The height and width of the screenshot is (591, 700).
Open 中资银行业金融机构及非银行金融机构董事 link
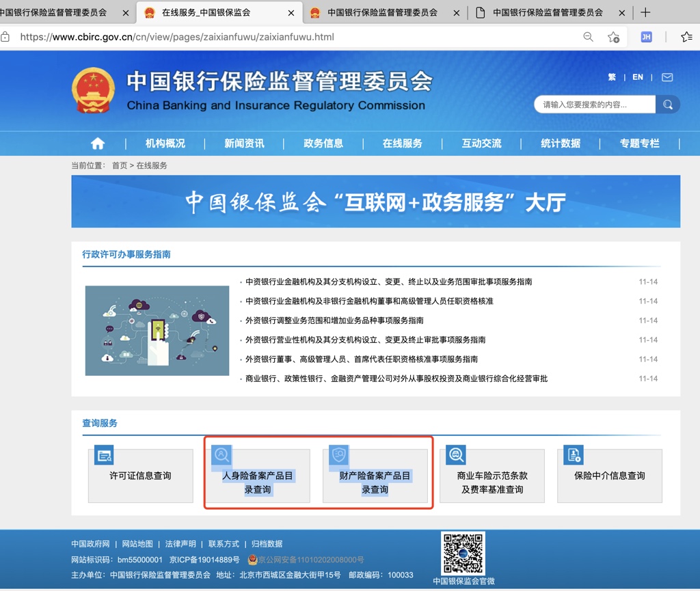(x=369, y=301)
